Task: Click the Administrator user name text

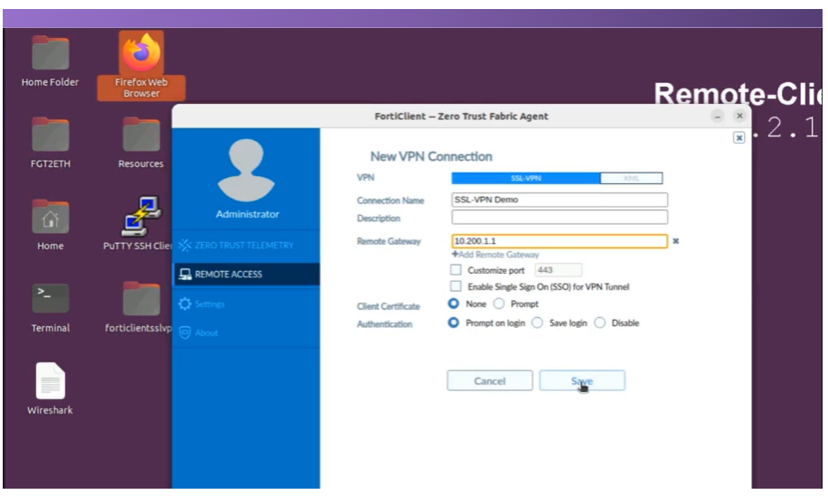Action: pyautogui.click(x=247, y=214)
